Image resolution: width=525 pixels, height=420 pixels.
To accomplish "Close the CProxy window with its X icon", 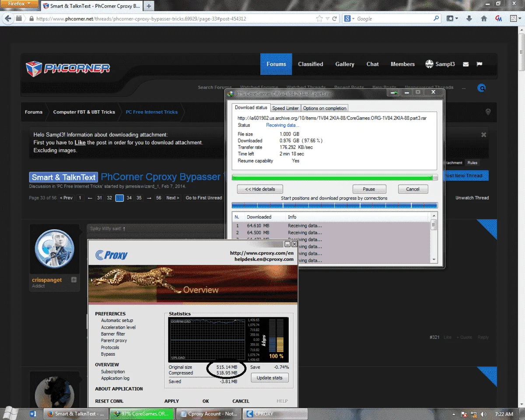I will point(294,244).
